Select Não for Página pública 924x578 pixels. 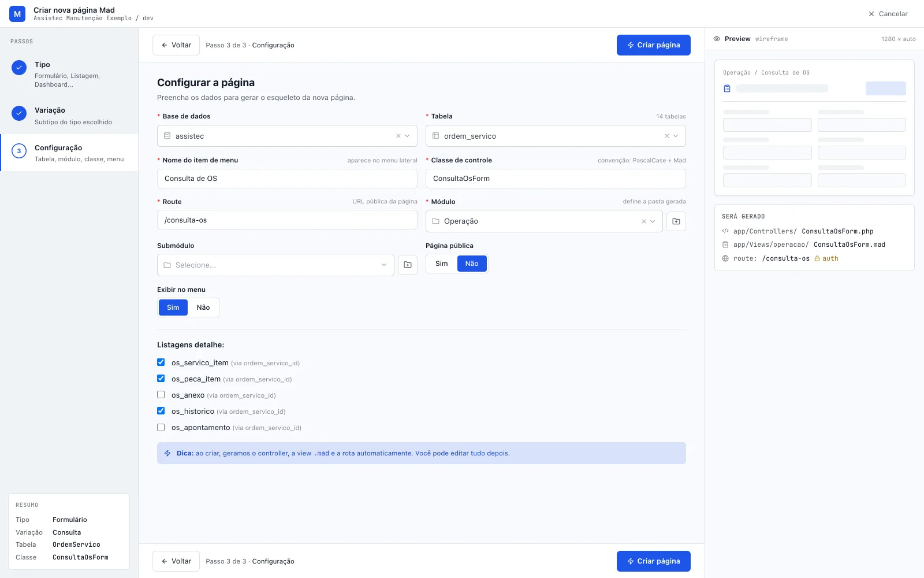pos(472,264)
